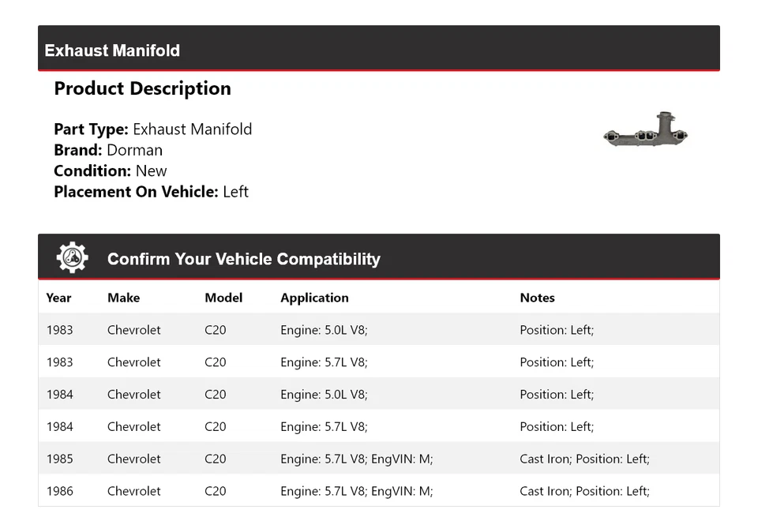Select the 1984 Chevrolet 5.0L V8 row
Viewport: 758px width, 532px height.
coord(379,395)
